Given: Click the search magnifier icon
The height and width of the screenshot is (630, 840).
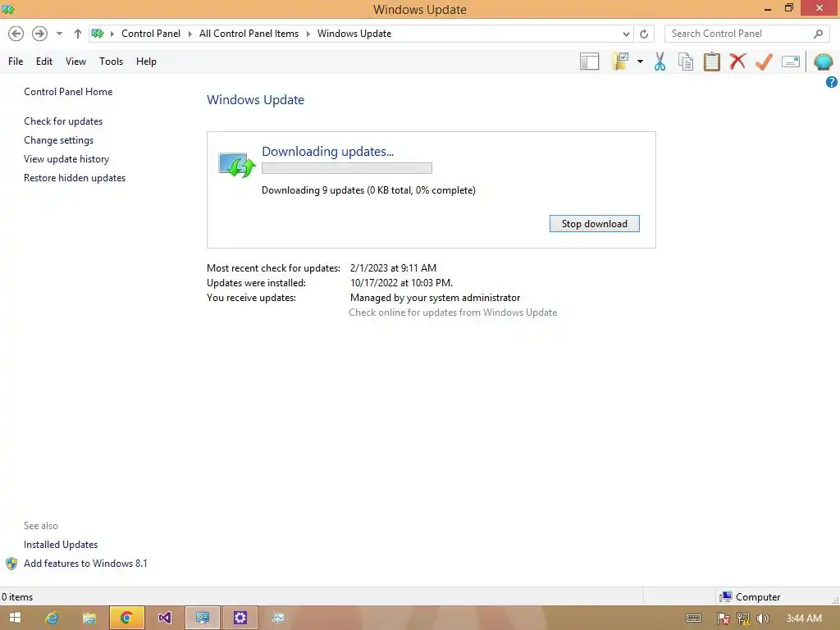Looking at the screenshot, I should pos(818,34).
